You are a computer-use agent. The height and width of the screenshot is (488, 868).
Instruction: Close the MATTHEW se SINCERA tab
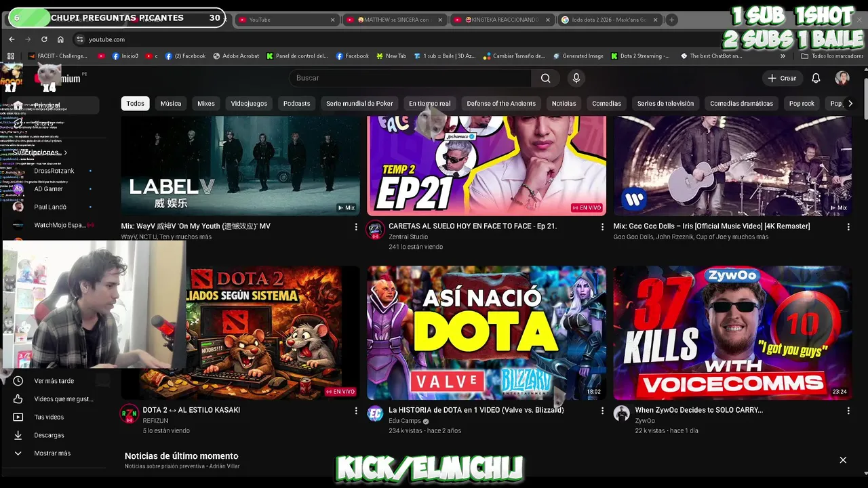tap(440, 20)
